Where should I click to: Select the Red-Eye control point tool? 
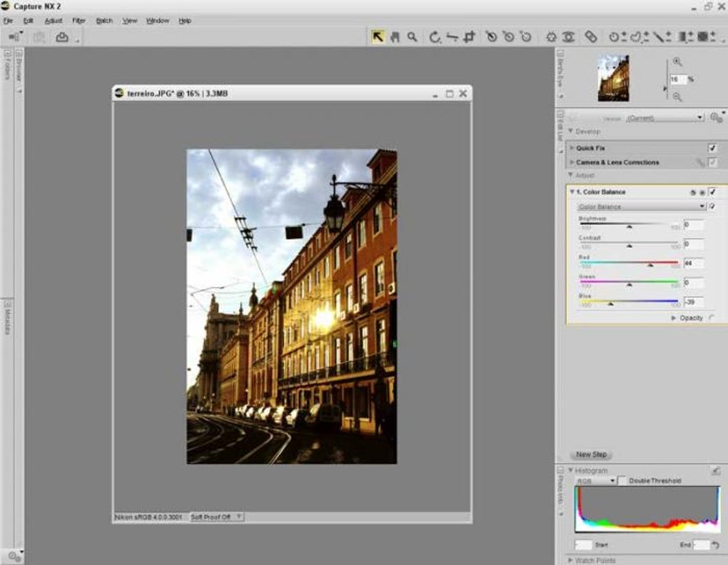568,37
